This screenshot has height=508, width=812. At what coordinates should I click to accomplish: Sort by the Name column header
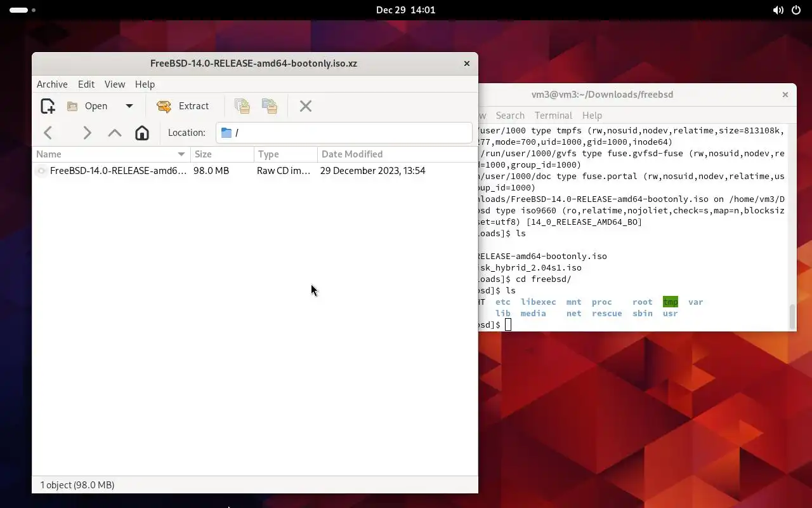click(111, 154)
